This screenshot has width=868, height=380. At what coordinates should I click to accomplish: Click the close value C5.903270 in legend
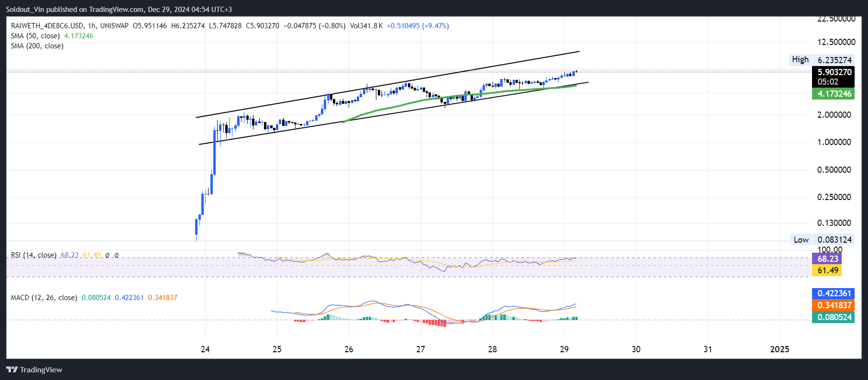tap(263, 26)
